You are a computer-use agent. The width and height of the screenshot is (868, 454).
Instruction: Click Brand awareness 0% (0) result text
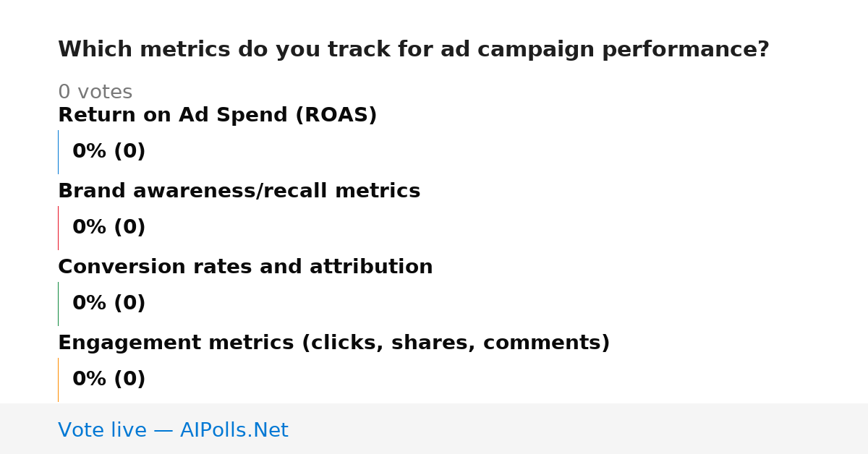click(109, 228)
